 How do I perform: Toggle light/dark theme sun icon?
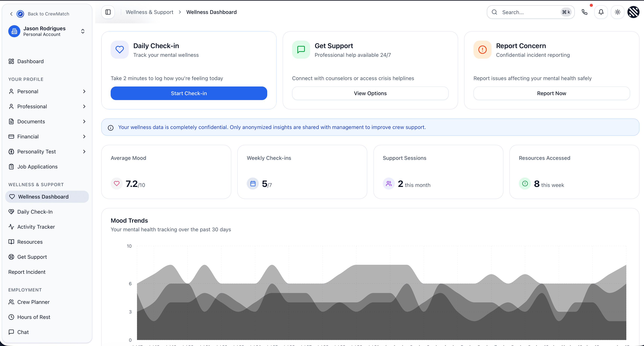coord(617,12)
